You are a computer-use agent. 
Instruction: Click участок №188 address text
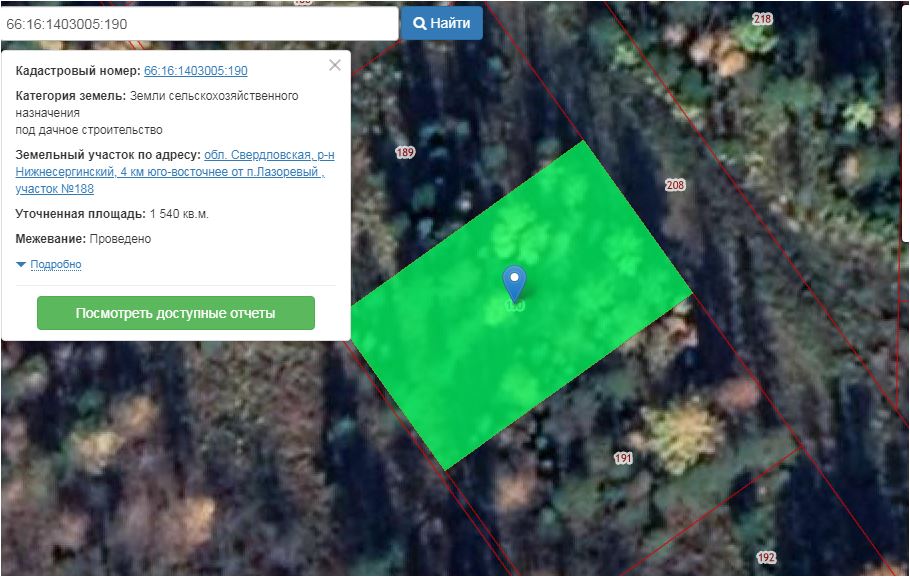55,189
